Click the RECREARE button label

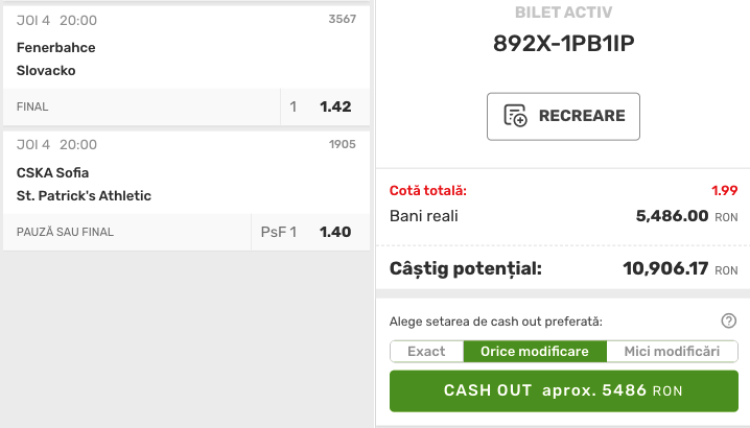point(581,116)
